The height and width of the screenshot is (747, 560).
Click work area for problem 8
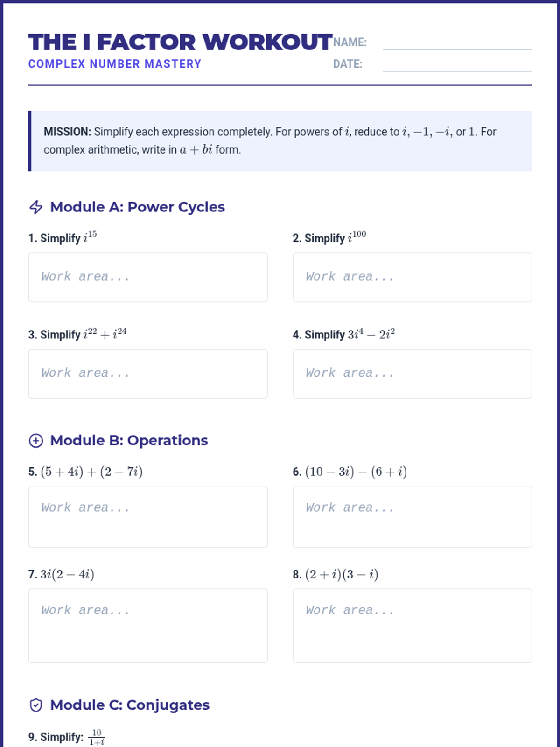[x=412, y=626]
